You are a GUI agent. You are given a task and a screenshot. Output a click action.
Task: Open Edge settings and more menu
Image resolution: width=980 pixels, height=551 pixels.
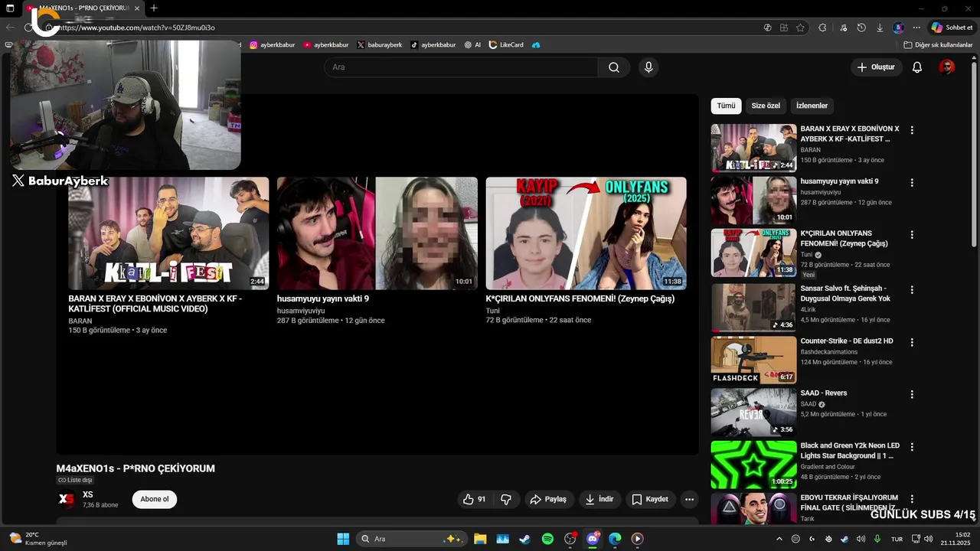pos(916,28)
